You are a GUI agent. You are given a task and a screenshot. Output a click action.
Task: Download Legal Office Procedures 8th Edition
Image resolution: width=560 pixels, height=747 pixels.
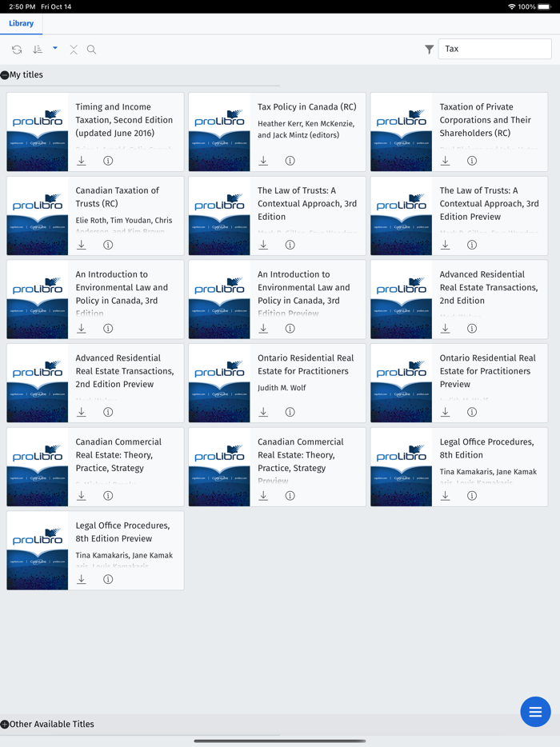point(445,496)
